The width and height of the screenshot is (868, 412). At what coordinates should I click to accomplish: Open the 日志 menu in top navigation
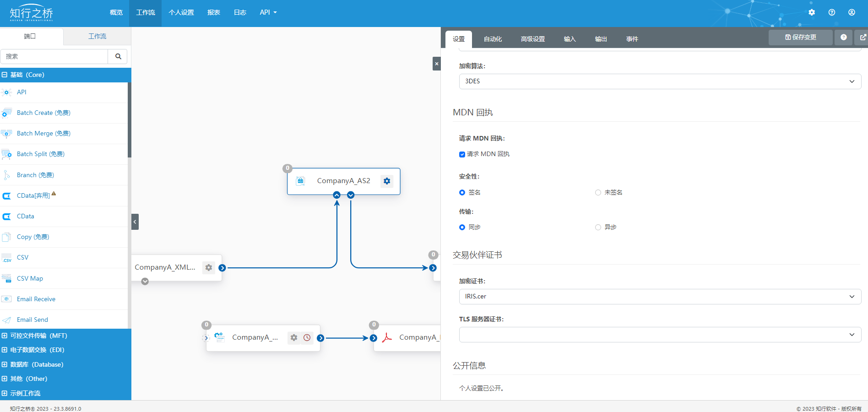(x=240, y=12)
